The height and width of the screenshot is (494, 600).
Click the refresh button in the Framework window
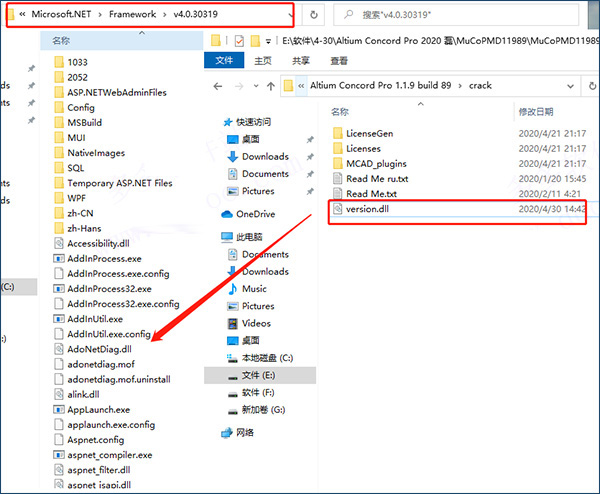(x=313, y=15)
